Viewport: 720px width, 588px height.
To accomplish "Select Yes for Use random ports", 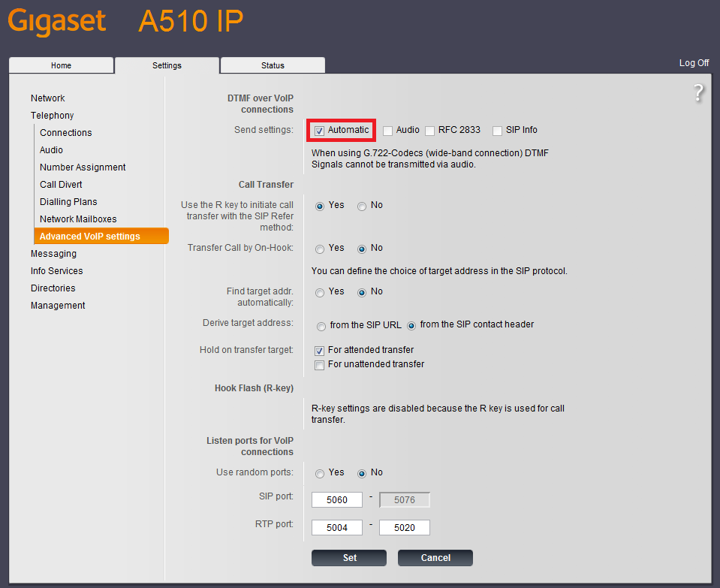I will [x=320, y=473].
